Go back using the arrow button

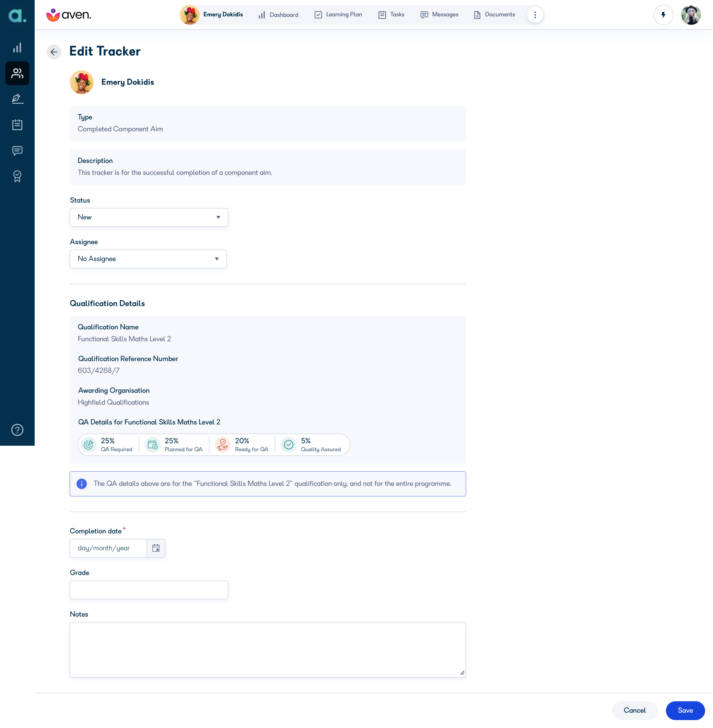pyautogui.click(x=54, y=52)
